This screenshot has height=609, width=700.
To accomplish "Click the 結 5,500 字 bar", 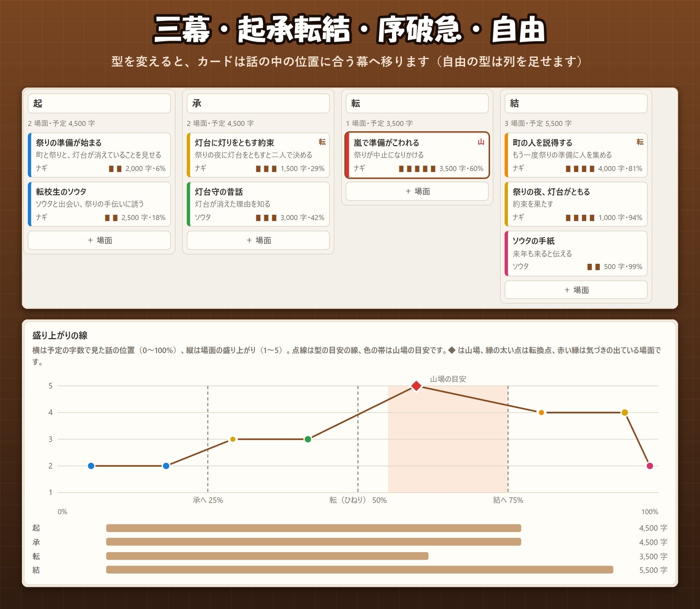I will point(360,570).
